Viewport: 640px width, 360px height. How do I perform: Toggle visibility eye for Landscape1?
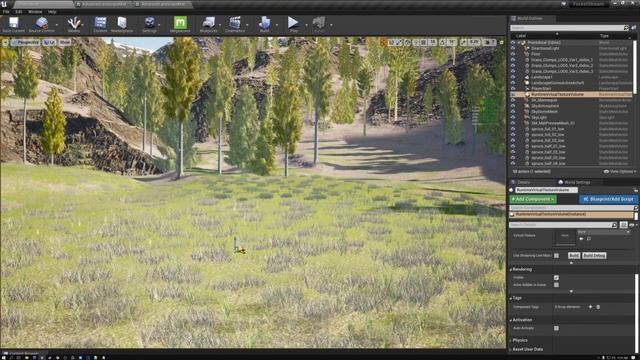513,77
